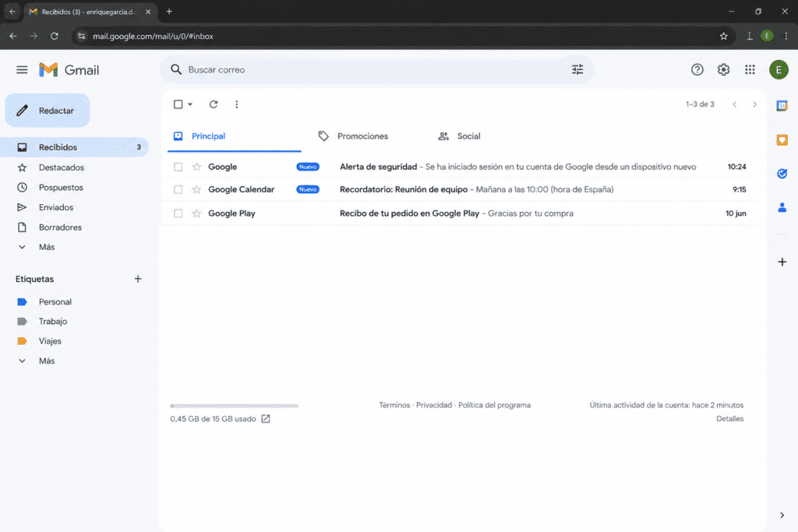Open Google Keep side panel icon

click(782, 140)
